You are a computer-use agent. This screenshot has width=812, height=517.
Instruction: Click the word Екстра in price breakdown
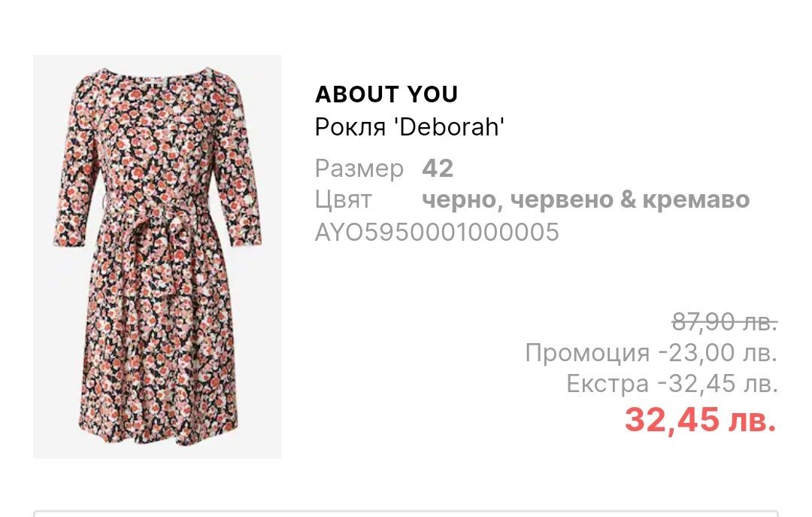607,384
